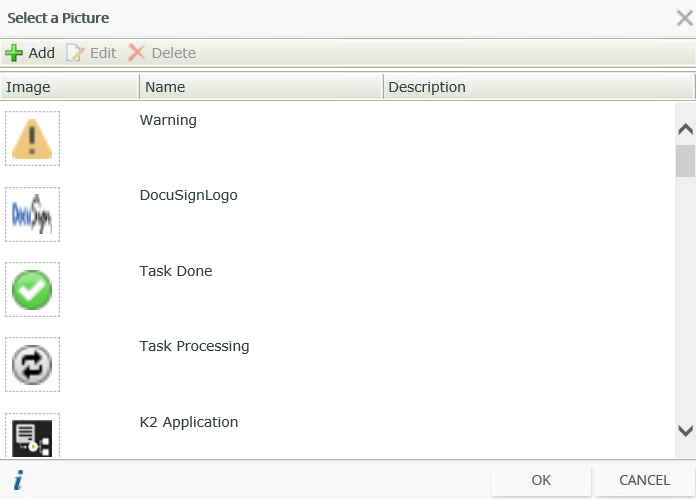Click the CANCEL button
696x499 pixels.
(x=645, y=480)
